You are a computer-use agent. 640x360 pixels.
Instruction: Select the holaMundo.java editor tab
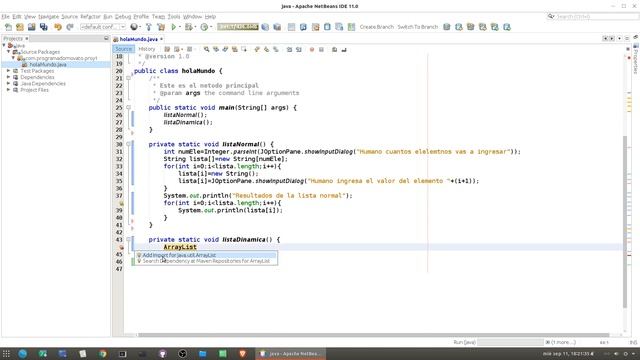pyautogui.click(x=138, y=39)
